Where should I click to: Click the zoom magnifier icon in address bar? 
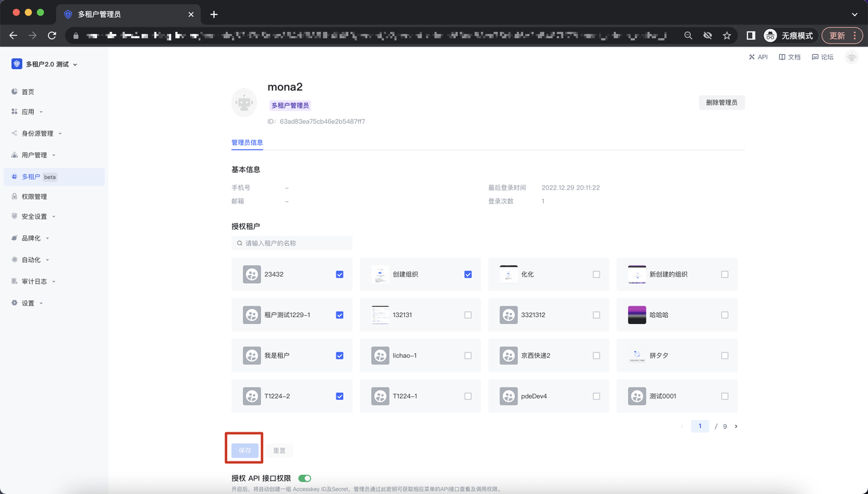pos(688,35)
